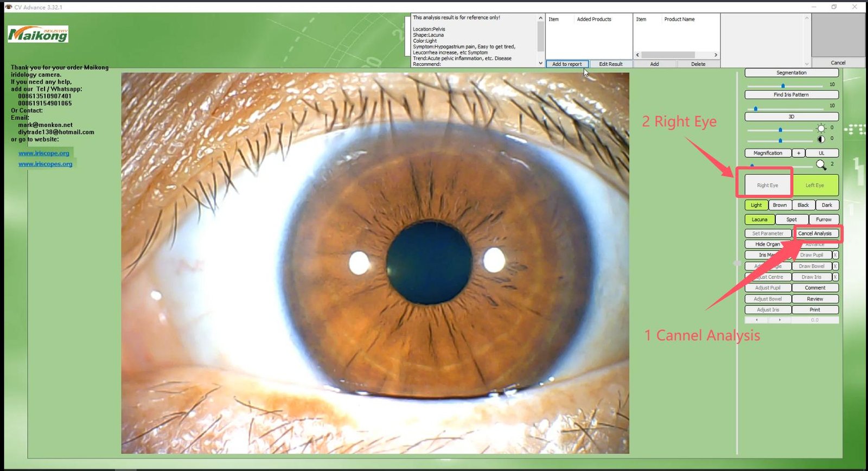868x471 pixels.
Task: Print the iris report
Action: pyautogui.click(x=815, y=310)
